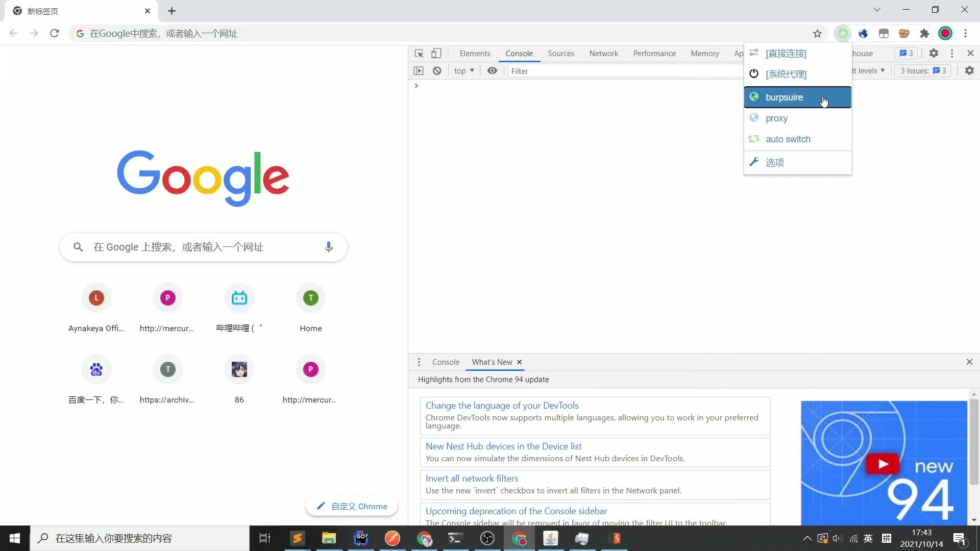Open DevTools more options three-dot menu
The height and width of the screenshot is (551, 980).
(952, 53)
